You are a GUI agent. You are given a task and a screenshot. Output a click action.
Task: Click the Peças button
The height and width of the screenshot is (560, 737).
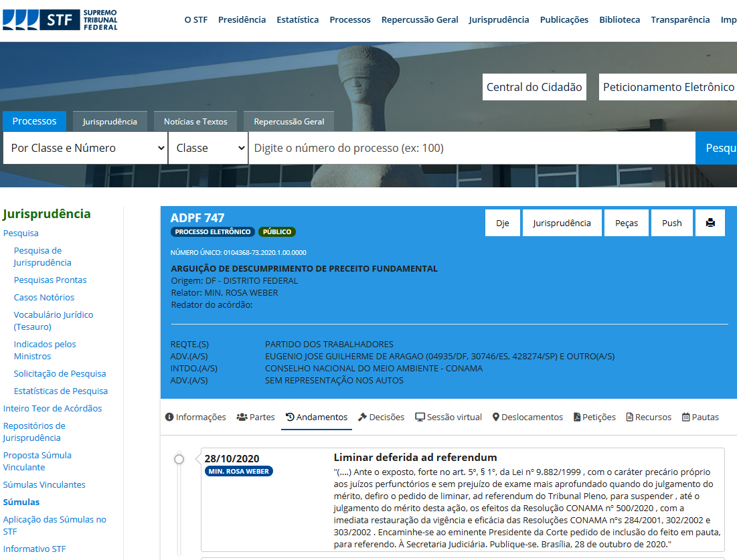[627, 223]
